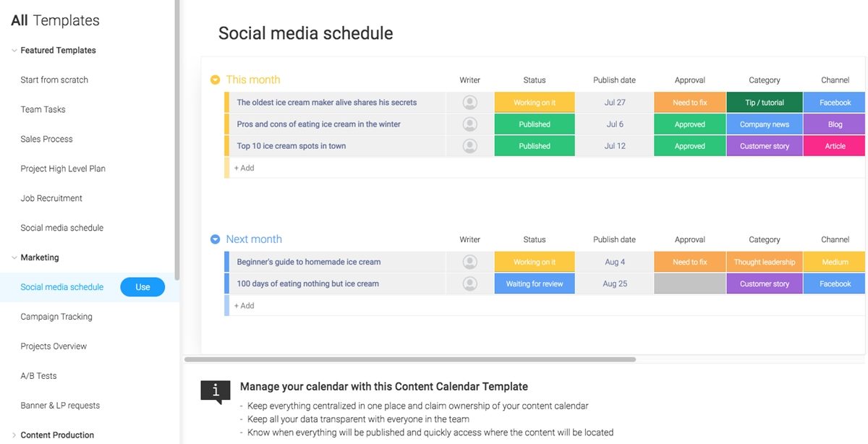This screenshot has width=868, height=444.
Task: Click the writer avatar on Pros and cons row
Action: [x=469, y=124]
